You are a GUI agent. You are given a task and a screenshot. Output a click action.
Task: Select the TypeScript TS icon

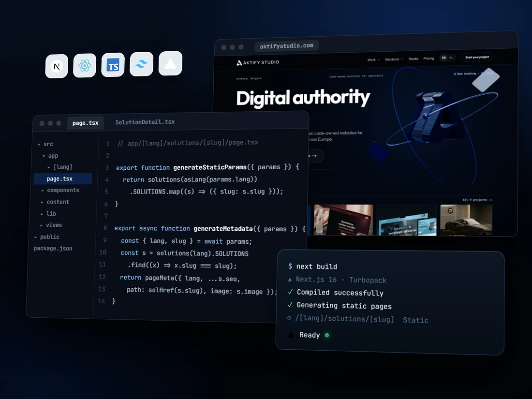pos(113,65)
